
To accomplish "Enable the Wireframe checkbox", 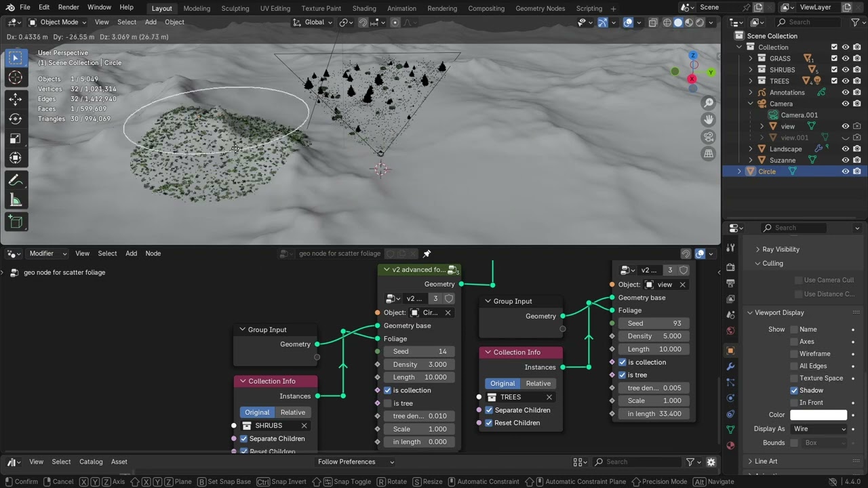I will pyautogui.click(x=794, y=354).
